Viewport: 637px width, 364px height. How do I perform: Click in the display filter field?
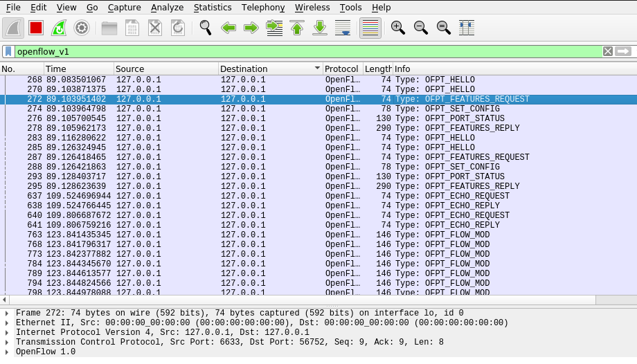click(x=305, y=51)
